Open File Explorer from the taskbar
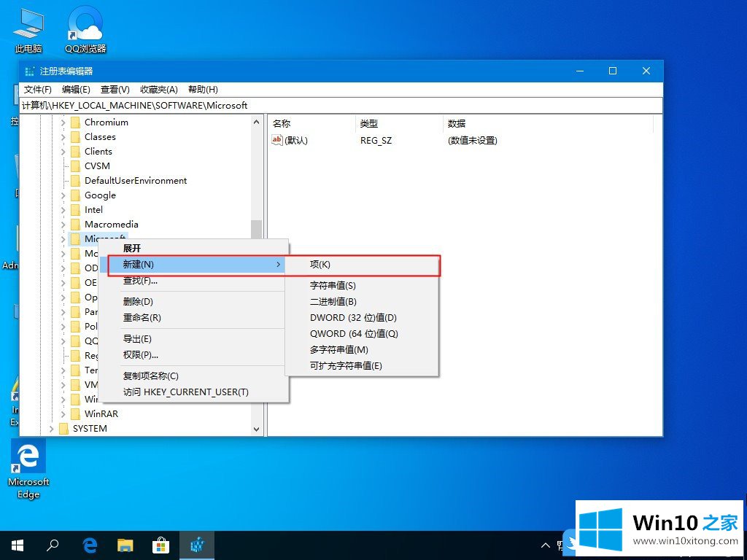The width and height of the screenshot is (747, 560). (125, 545)
